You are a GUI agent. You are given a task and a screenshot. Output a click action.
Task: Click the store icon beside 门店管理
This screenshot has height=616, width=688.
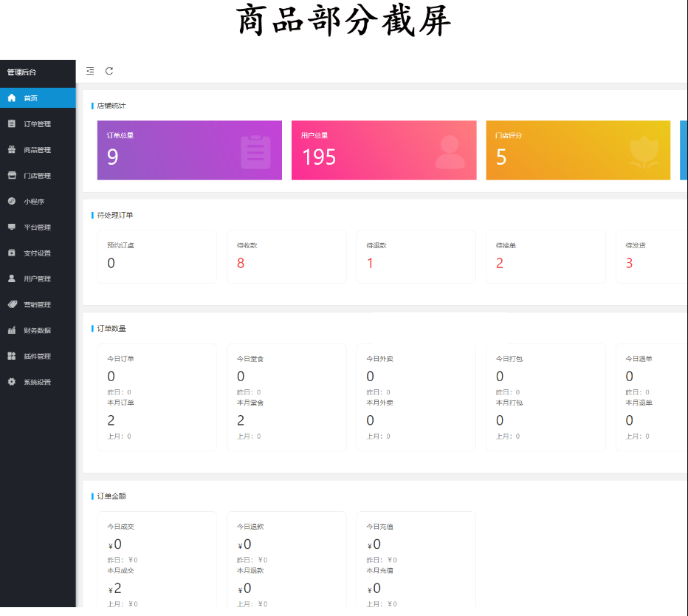pyautogui.click(x=12, y=176)
